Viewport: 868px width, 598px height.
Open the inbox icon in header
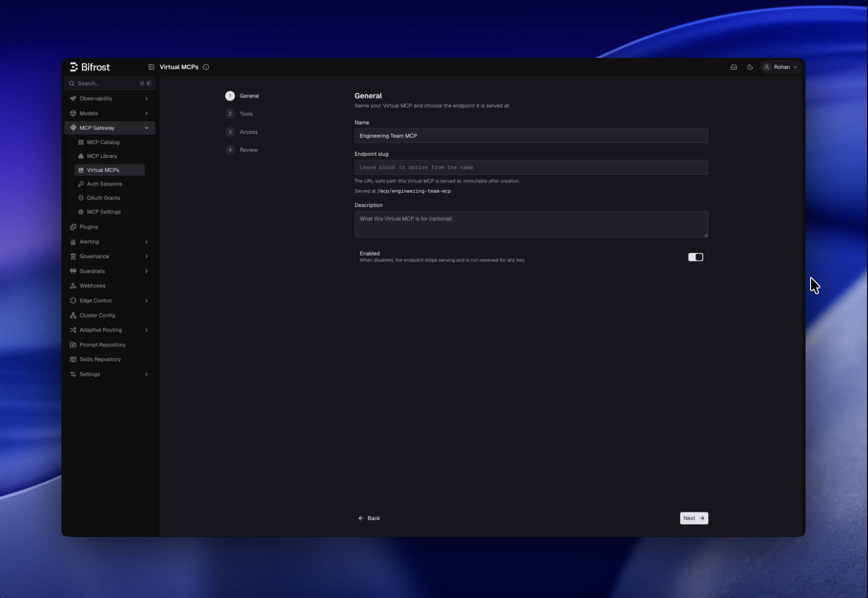coord(734,67)
